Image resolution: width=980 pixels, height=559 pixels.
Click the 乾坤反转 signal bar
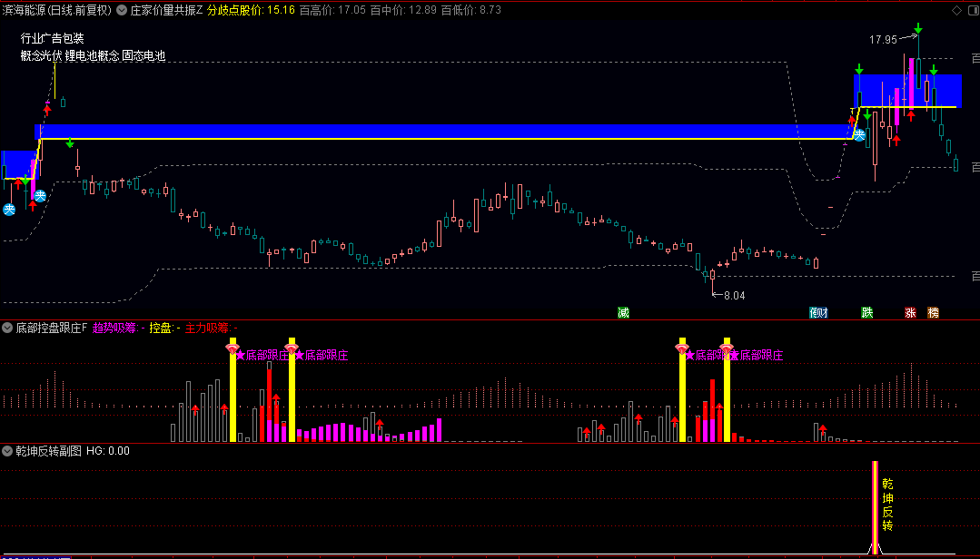tap(875, 507)
